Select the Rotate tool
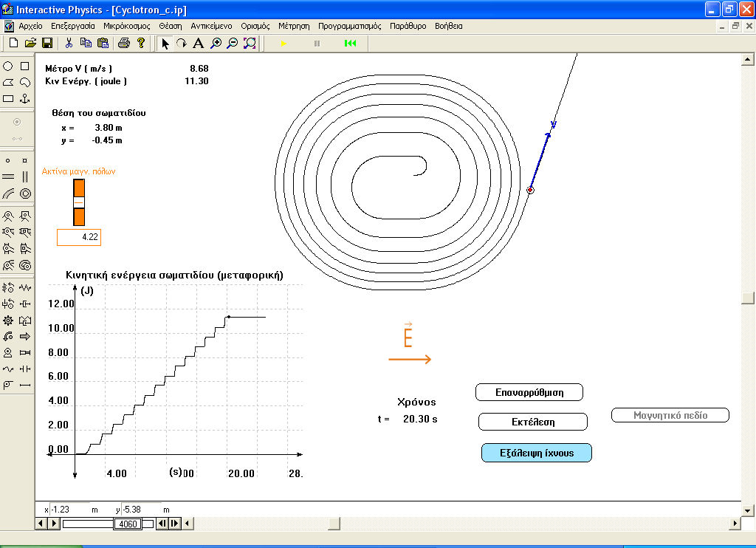This screenshot has width=756, height=548. pyautogui.click(x=182, y=44)
